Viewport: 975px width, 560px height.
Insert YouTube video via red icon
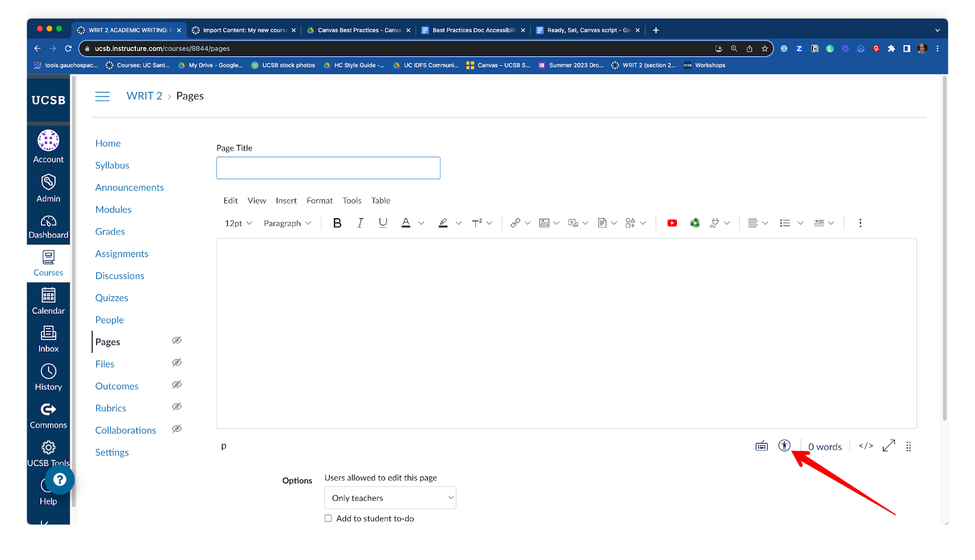[x=672, y=223]
